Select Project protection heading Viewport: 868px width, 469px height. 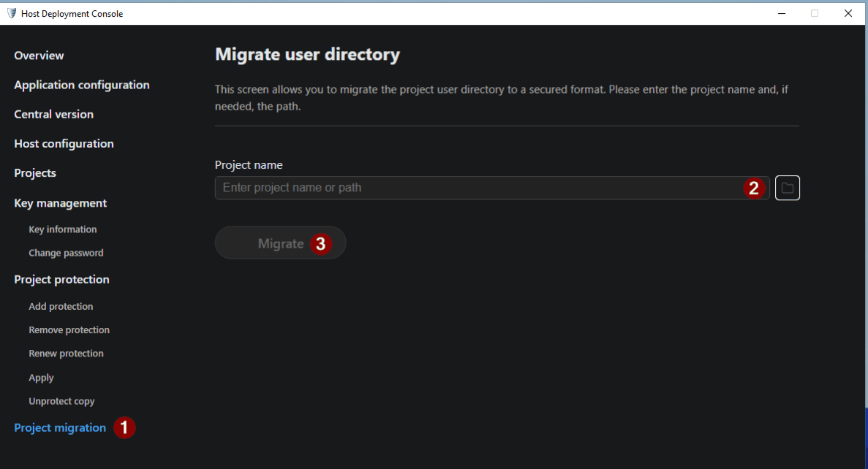coord(61,279)
